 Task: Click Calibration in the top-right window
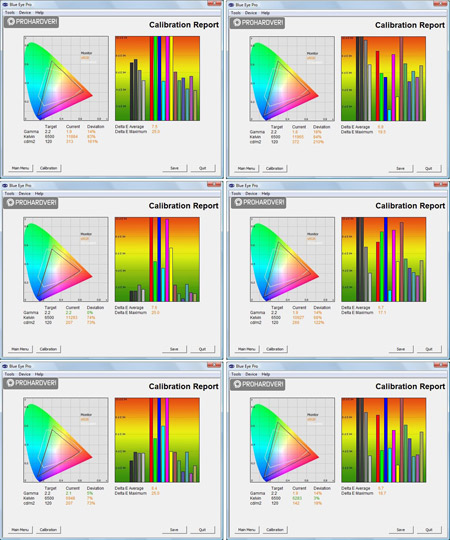tap(274, 168)
